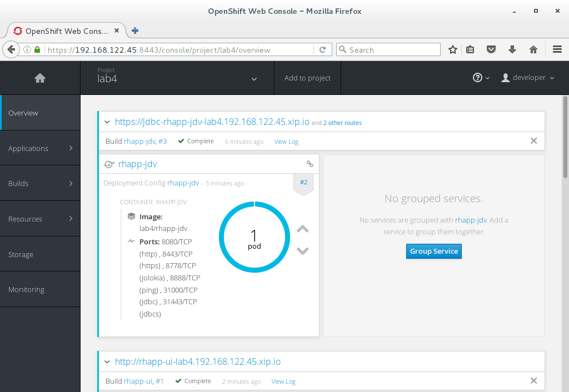Viewport: 569px width, 392px height.
Task: Open Storage in the sidebar
Action: pyautogui.click(x=40, y=254)
